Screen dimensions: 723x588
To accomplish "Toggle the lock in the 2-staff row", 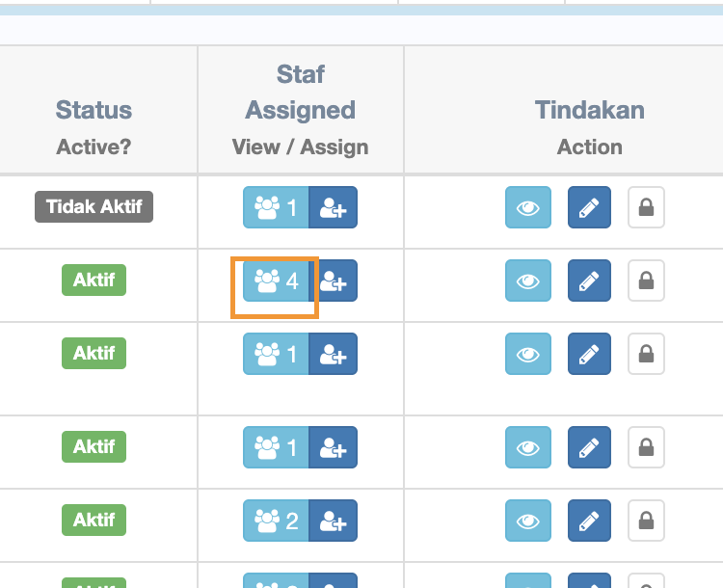I will pyautogui.click(x=647, y=521).
